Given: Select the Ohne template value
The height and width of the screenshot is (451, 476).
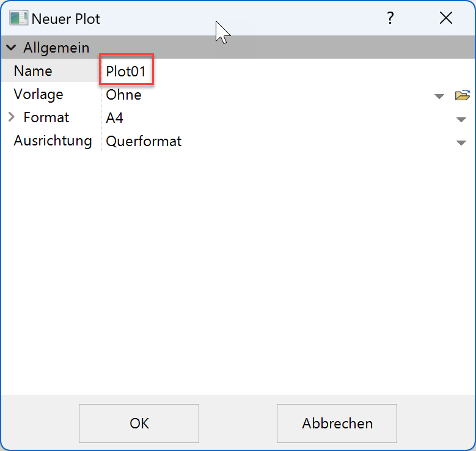Looking at the screenshot, I should pos(123,95).
